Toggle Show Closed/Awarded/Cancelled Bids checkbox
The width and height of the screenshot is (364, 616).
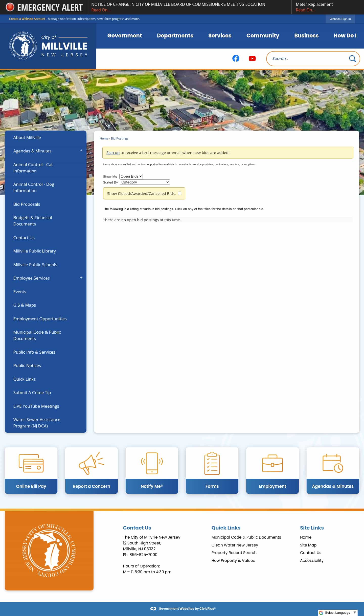[x=179, y=193]
